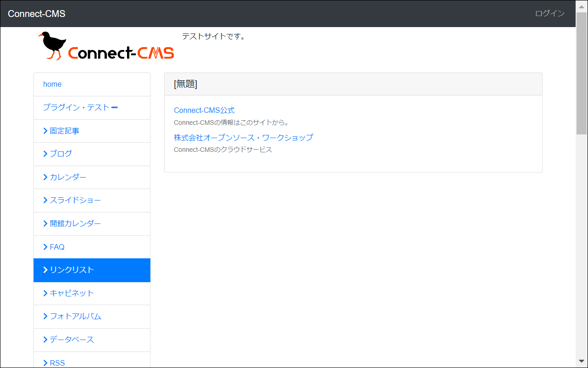Click the chevron beside FAQ
The width and height of the screenshot is (588, 368).
click(45, 247)
